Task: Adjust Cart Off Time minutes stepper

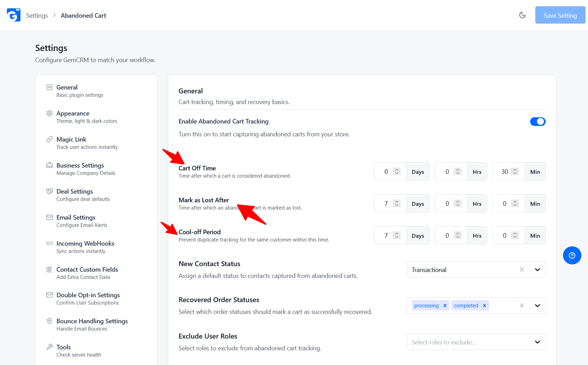Action: click(x=515, y=171)
